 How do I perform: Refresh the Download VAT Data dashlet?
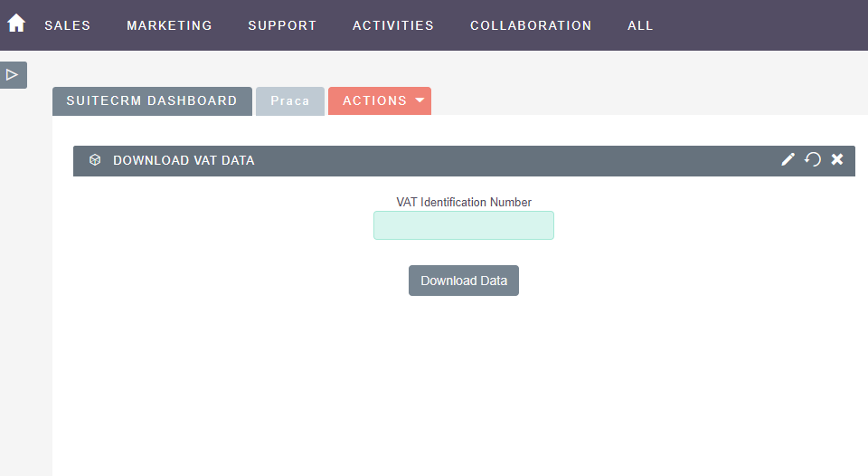tap(813, 159)
